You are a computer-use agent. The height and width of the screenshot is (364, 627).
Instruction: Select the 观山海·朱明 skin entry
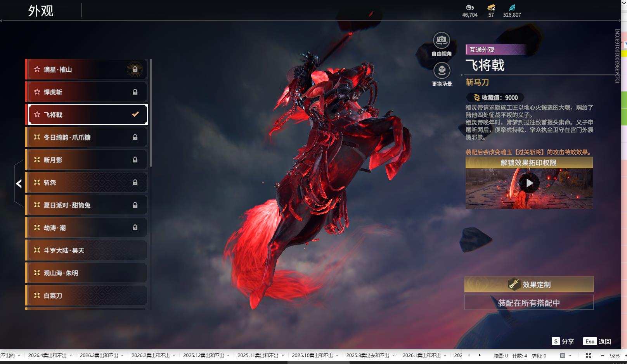[86, 273]
